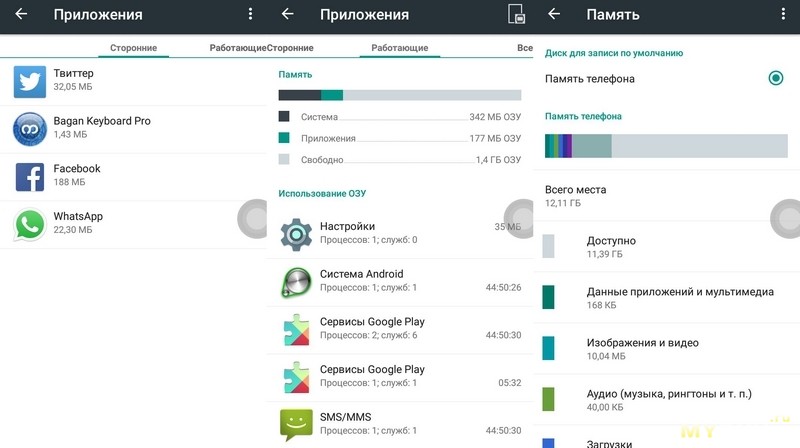Select Память телефона radio button
The image size is (800, 448).
(x=776, y=78)
